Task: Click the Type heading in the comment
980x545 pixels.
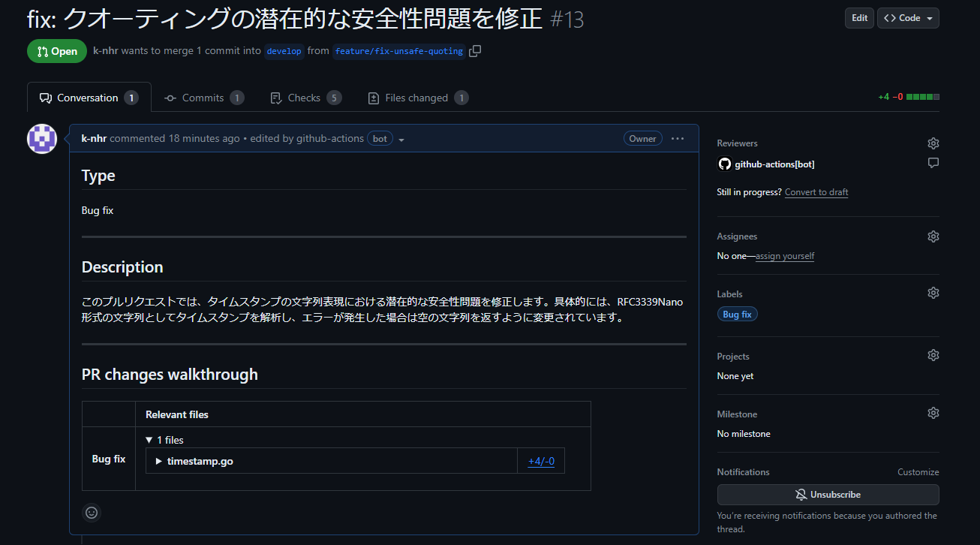Action: click(x=98, y=176)
